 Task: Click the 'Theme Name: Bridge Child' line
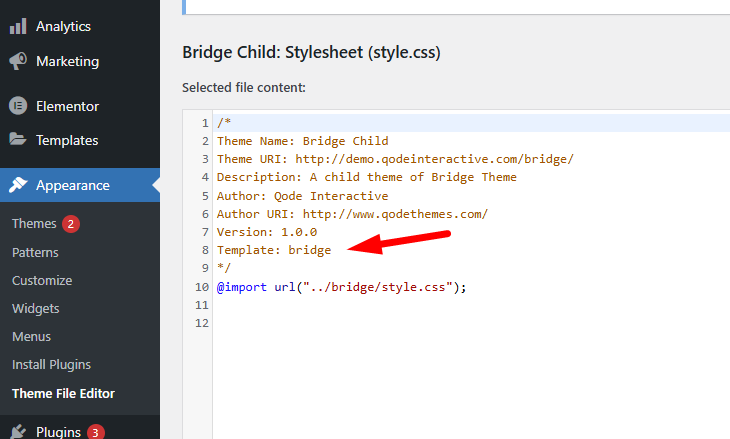pos(303,141)
